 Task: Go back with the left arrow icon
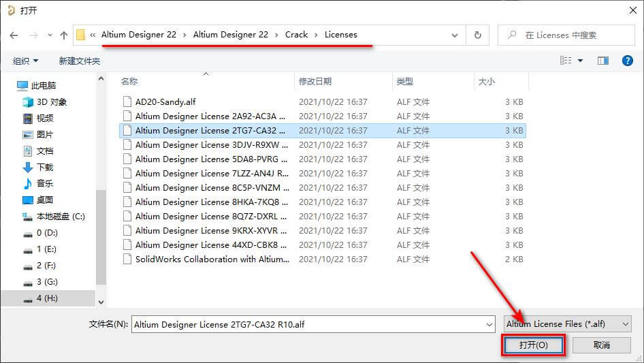click(14, 35)
